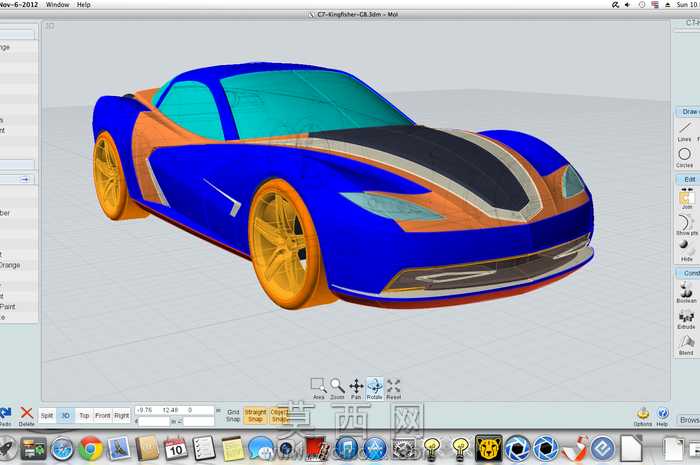The height and width of the screenshot is (465, 700).
Task: Hide the selected objects with Hide
Action: (687, 250)
